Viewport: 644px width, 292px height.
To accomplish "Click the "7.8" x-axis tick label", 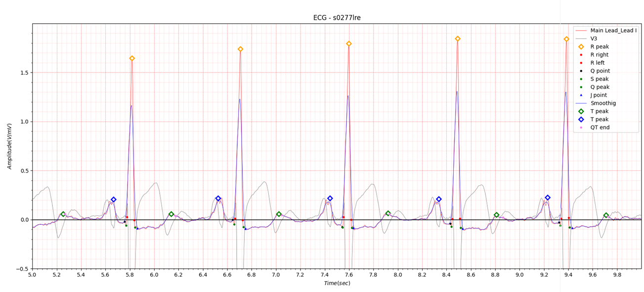I will [374, 274].
